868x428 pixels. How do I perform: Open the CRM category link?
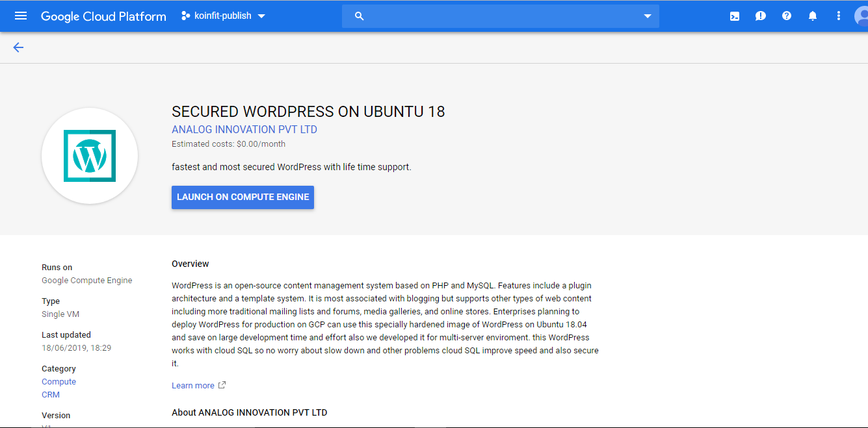tap(51, 395)
